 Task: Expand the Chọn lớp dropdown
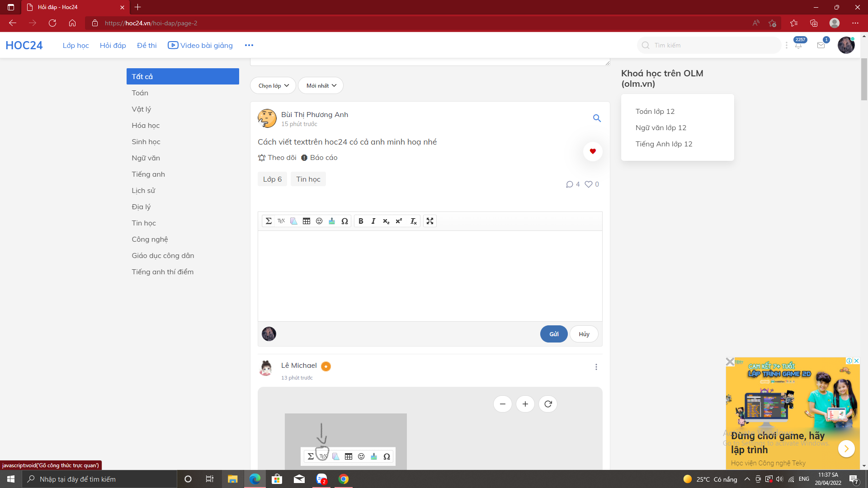(x=273, y=85)
